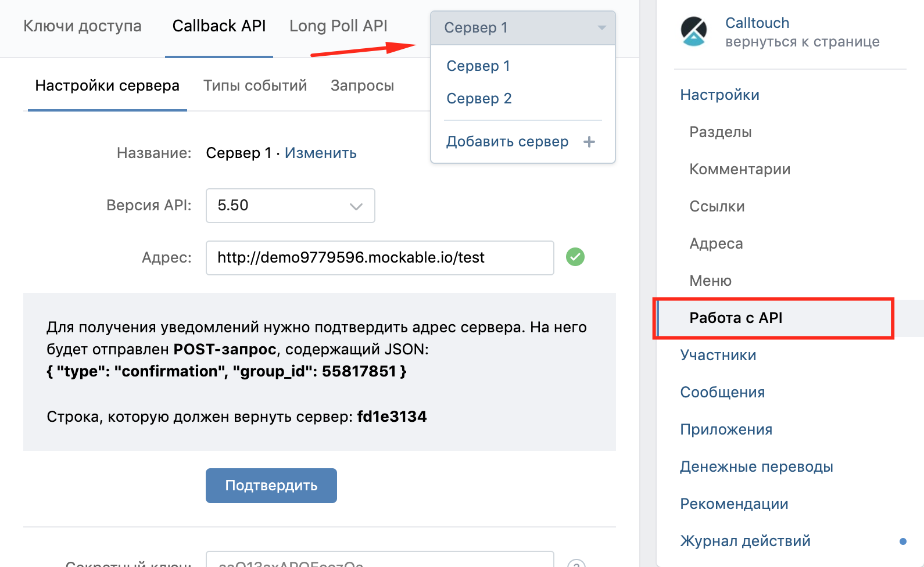Open the Ключи доступа tab

pos(83,26)
